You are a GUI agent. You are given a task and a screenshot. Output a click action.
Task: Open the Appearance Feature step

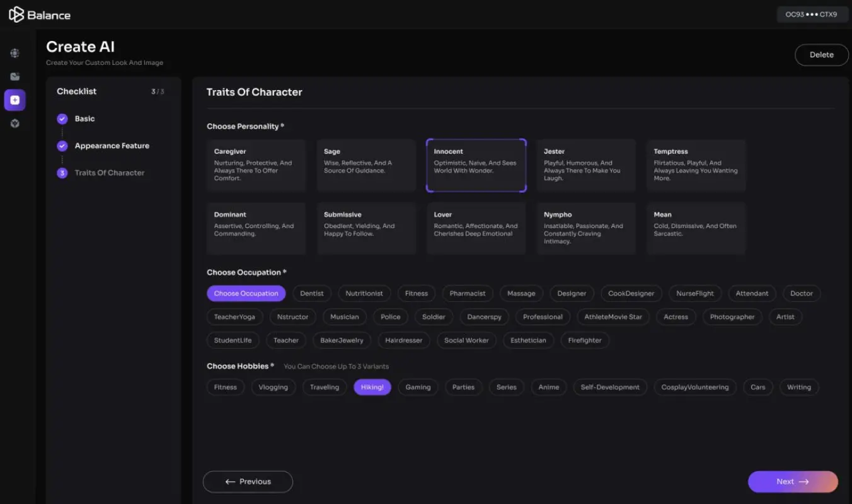[112, 146]
